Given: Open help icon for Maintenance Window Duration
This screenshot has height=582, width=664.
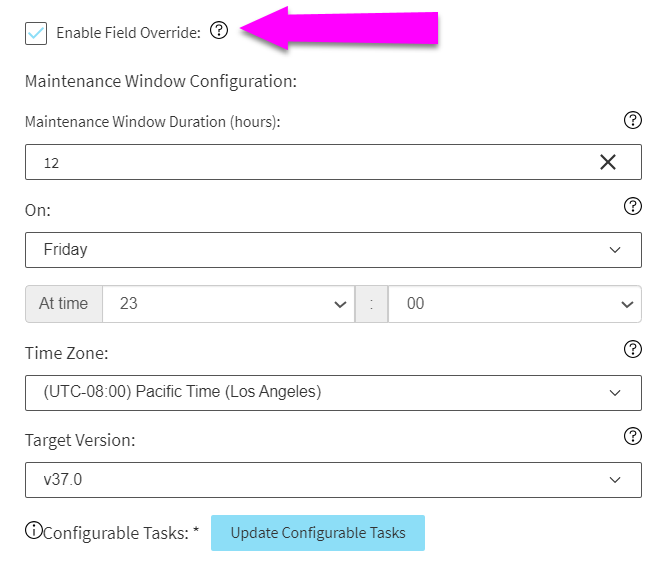Looking at the screenshot, I should [633, 120].
